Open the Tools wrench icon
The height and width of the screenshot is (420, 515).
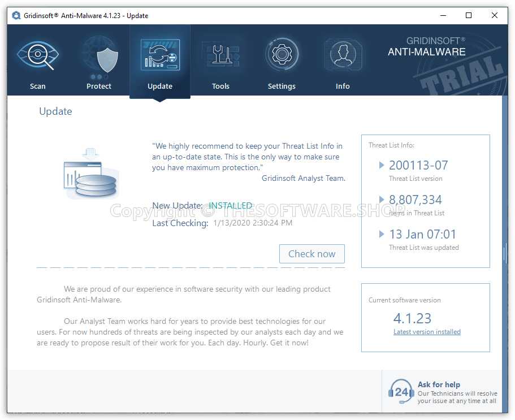[x=220, y=55]
